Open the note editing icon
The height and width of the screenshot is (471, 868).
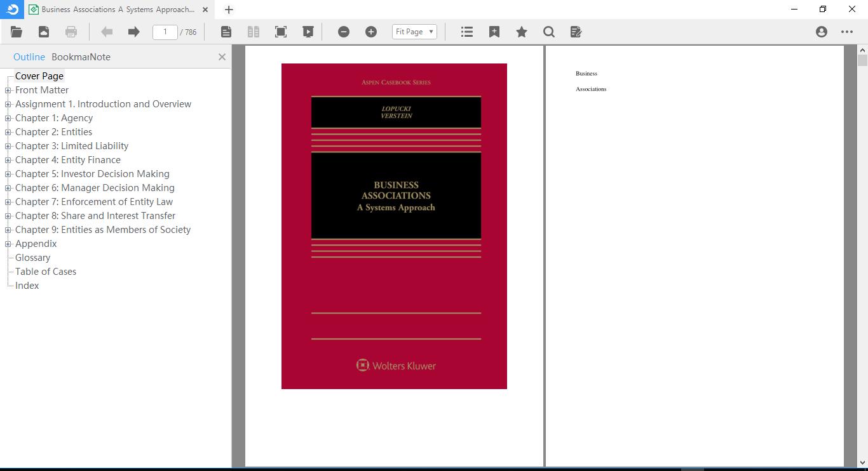576,32
